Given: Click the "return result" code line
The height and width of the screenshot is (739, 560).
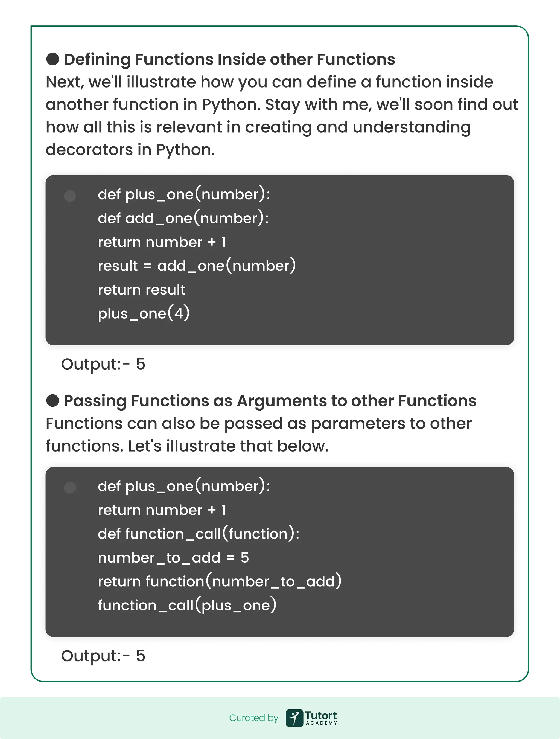Looking at the screenshot, I should 142,290.
